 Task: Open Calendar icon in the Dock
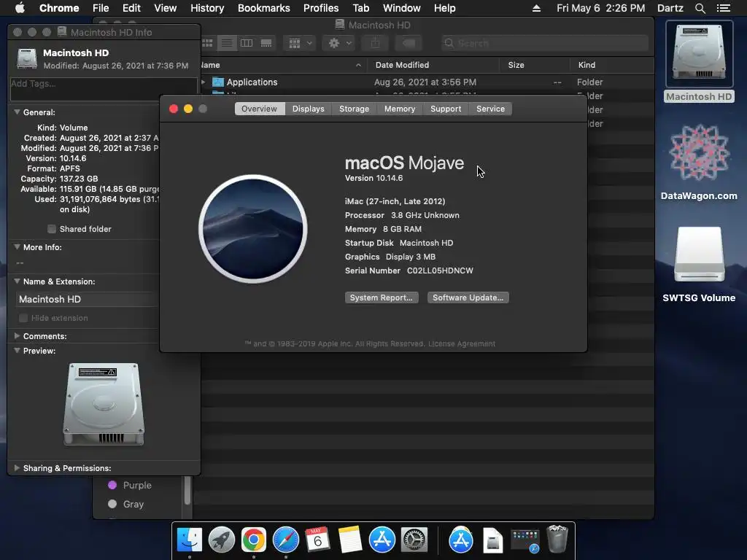coord(317,540)
